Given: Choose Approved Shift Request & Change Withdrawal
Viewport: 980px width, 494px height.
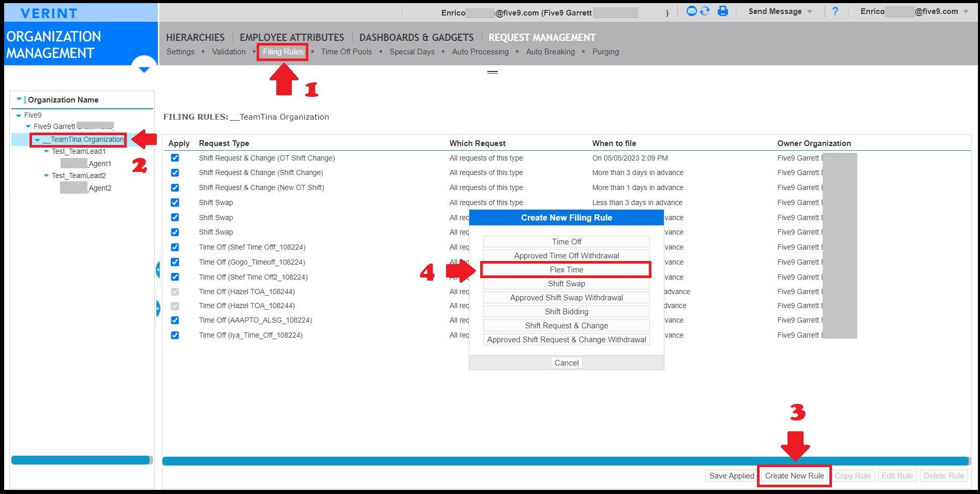Looking at the screenshot, I should click(x=567, y=340).
